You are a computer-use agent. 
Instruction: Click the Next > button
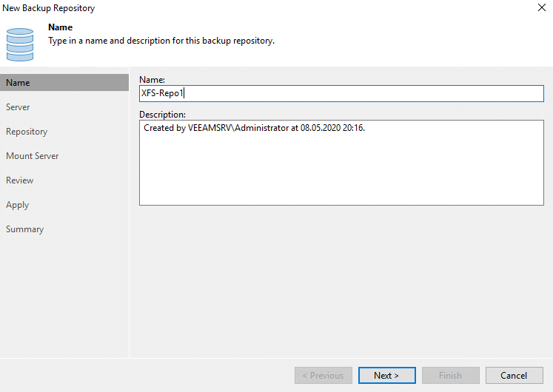[387, 376]
